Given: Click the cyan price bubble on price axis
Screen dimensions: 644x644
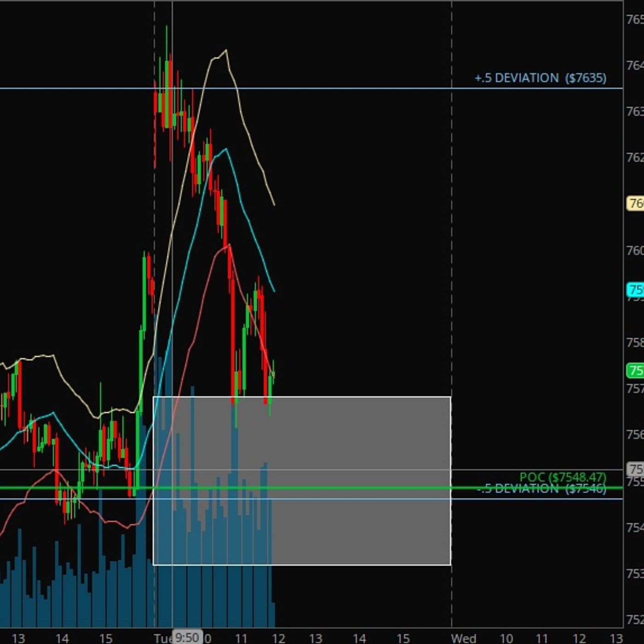Looking at the screenshot, I should [636, 290].
